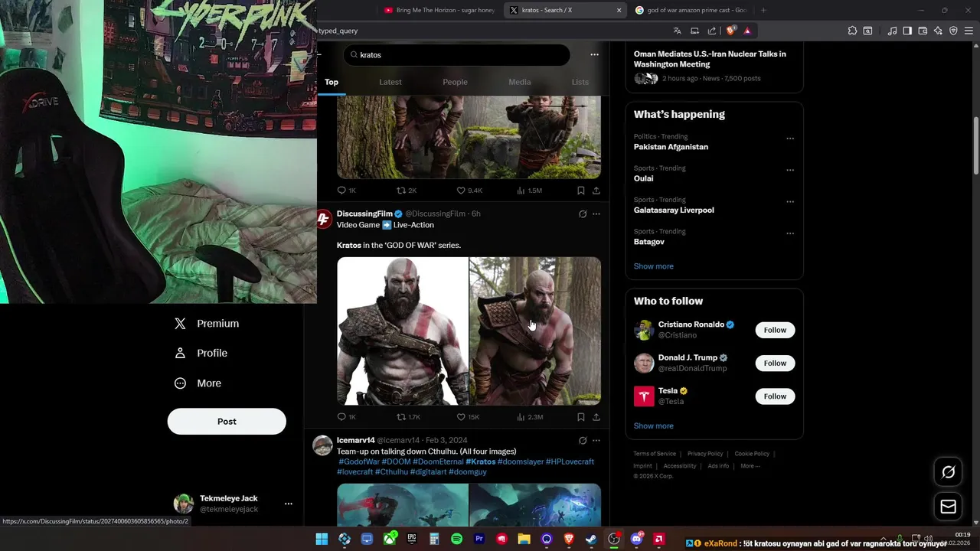Click the page vertical scrollbar thumb
The image size is (980, 551).
coord(976,145)
